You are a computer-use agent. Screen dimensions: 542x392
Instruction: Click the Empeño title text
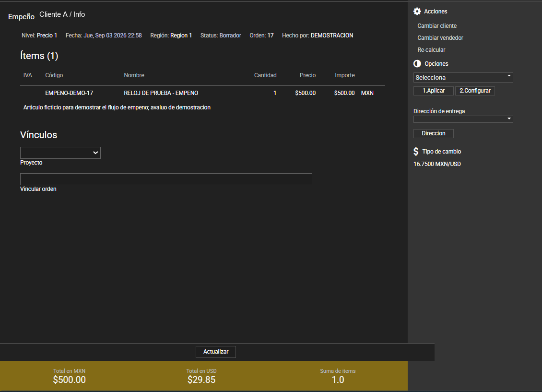tap(22, 17)
